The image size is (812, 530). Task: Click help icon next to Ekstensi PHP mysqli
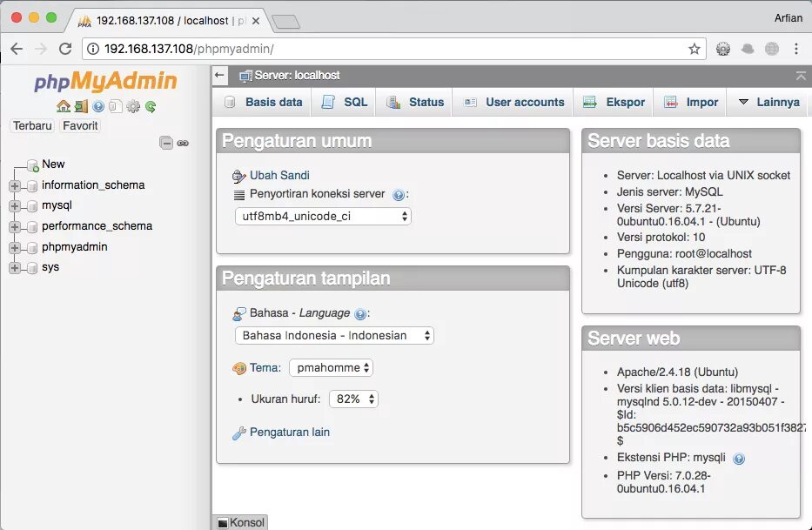[739, 459]
